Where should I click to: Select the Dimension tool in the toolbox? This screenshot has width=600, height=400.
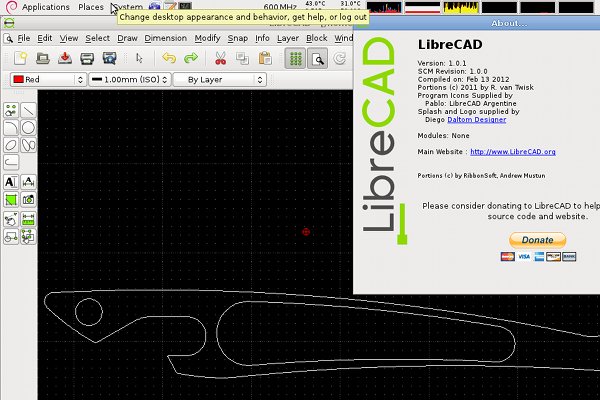28,182
